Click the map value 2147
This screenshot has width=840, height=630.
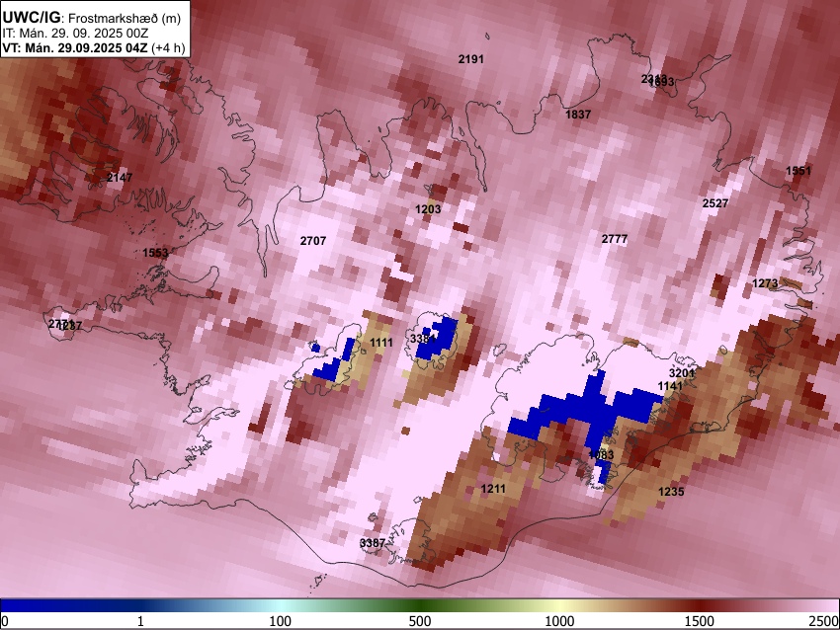pyautogui.click(x=120, y=178)
